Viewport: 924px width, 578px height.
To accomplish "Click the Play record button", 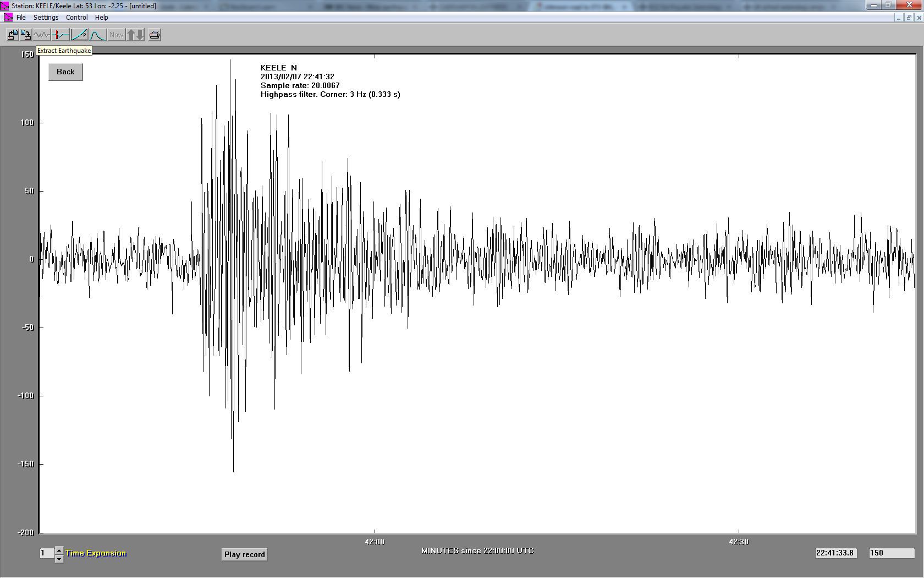I will 245,554.
